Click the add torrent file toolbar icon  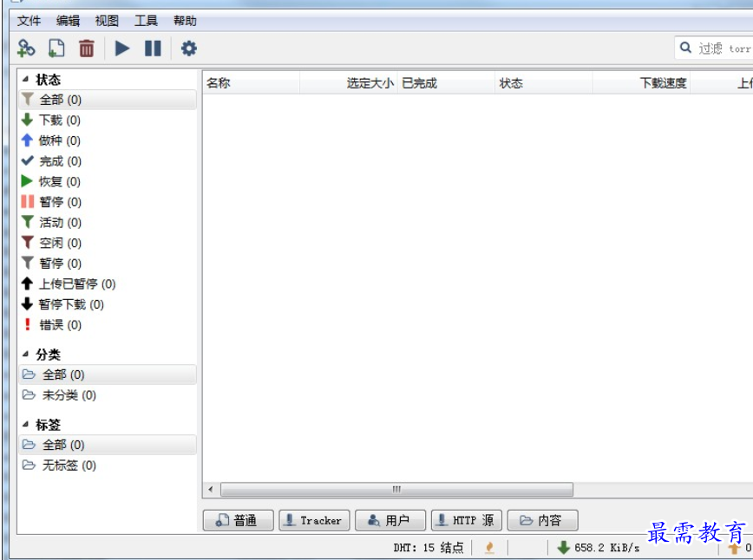56,49
